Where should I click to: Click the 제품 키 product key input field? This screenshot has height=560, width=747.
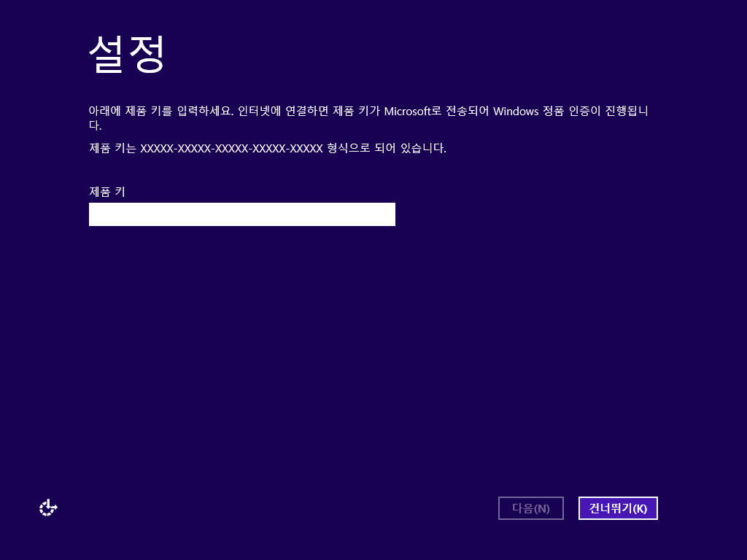point(242,214)
